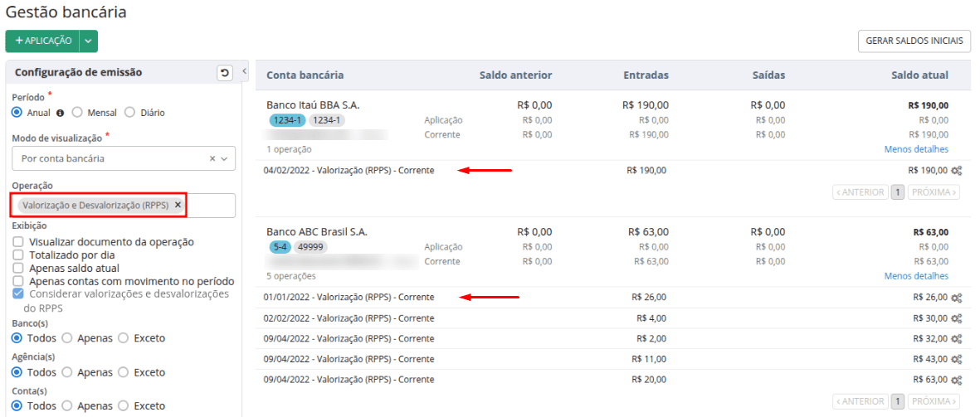Click the gray 49999 account badge

(x=310, y=247)
